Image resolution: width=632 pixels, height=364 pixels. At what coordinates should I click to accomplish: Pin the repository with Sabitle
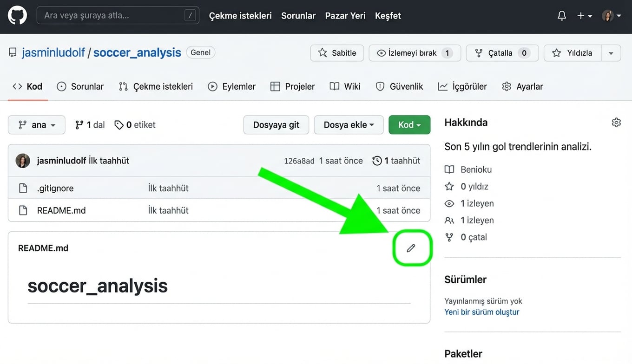coord(337,53)
